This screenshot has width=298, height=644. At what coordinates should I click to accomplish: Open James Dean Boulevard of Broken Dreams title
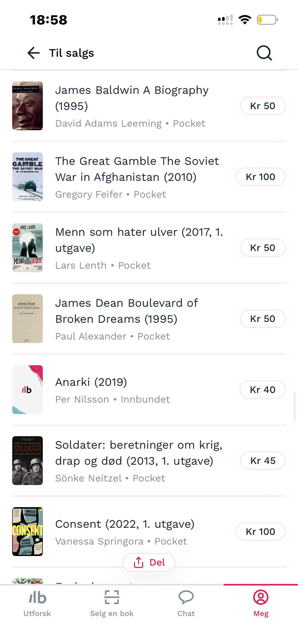click(127, 311)
